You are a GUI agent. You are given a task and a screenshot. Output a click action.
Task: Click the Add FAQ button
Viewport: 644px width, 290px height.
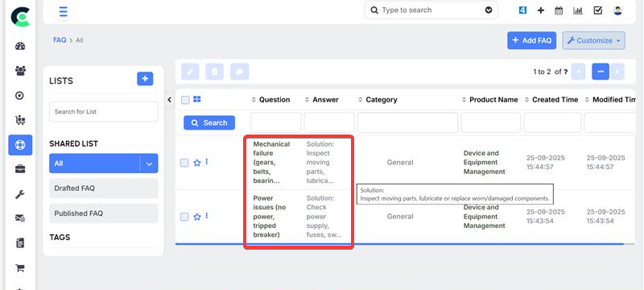531,40
